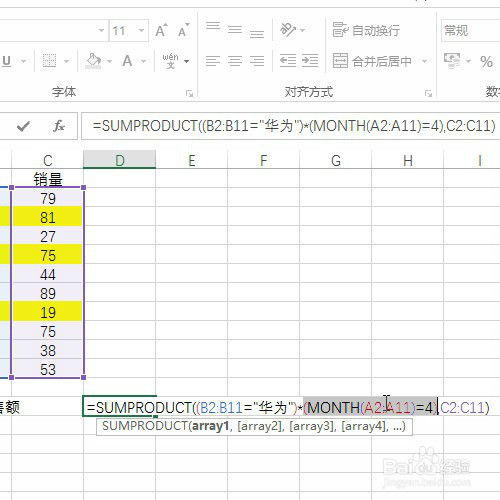Increase indent icon
This screenshot has width=500, height=500.
pos(310,61)
